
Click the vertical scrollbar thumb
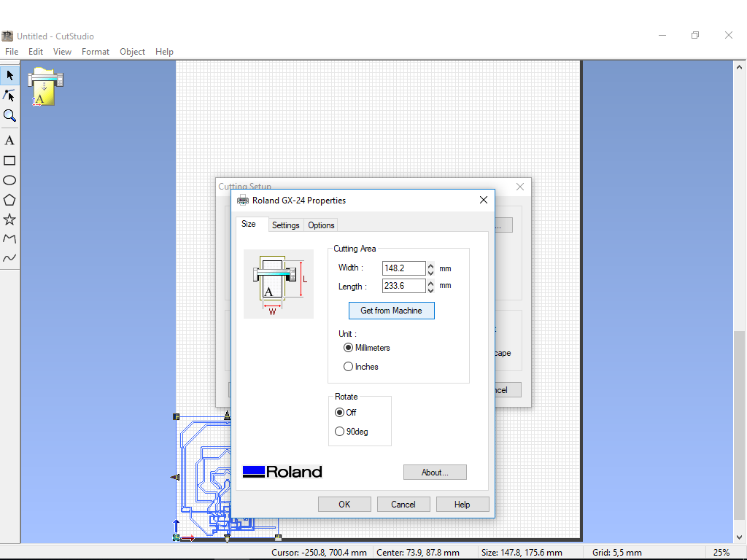740,425
